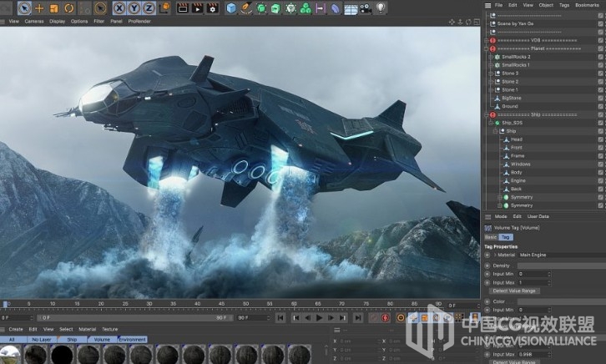Open Material Manager Create menu
Screen dimensions: 606x364
(16, 329)
